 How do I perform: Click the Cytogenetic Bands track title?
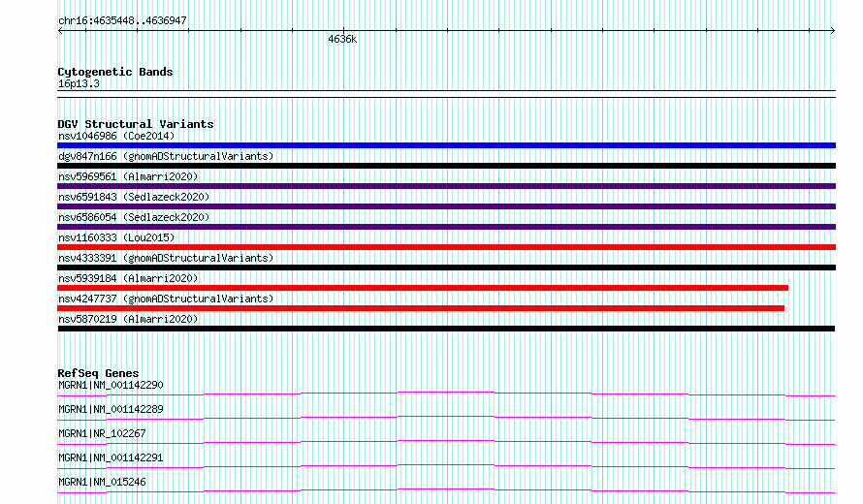115,72
